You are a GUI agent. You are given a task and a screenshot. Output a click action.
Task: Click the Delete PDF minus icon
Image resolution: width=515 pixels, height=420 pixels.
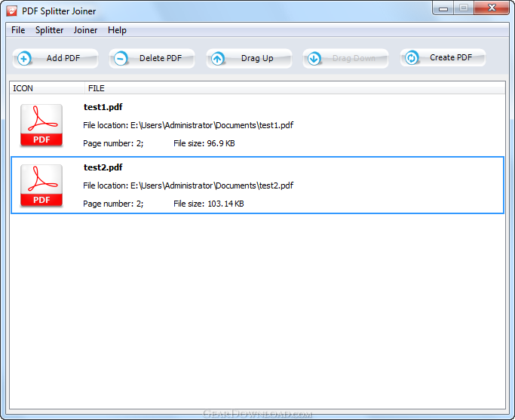(x=121, y=59)
